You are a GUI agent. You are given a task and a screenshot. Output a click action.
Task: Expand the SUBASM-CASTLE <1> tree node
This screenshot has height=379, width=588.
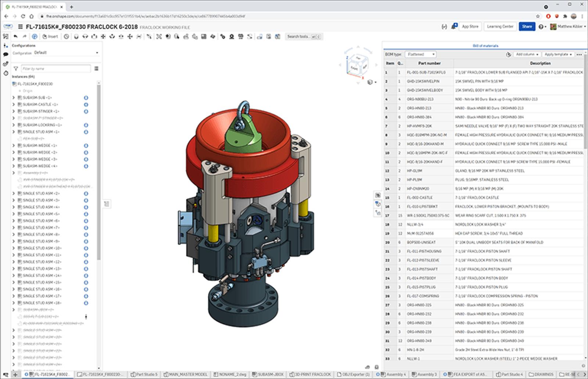point(14,105)
